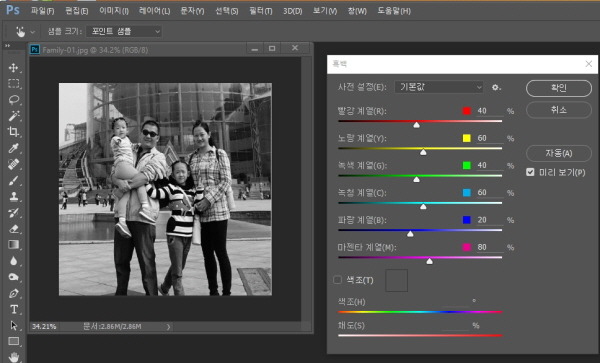Image resolution: width=600 pixels, height=363 pixels.
Task: Open the 창(W) menu
Action: pyautogui.click(x=357, y=11)
